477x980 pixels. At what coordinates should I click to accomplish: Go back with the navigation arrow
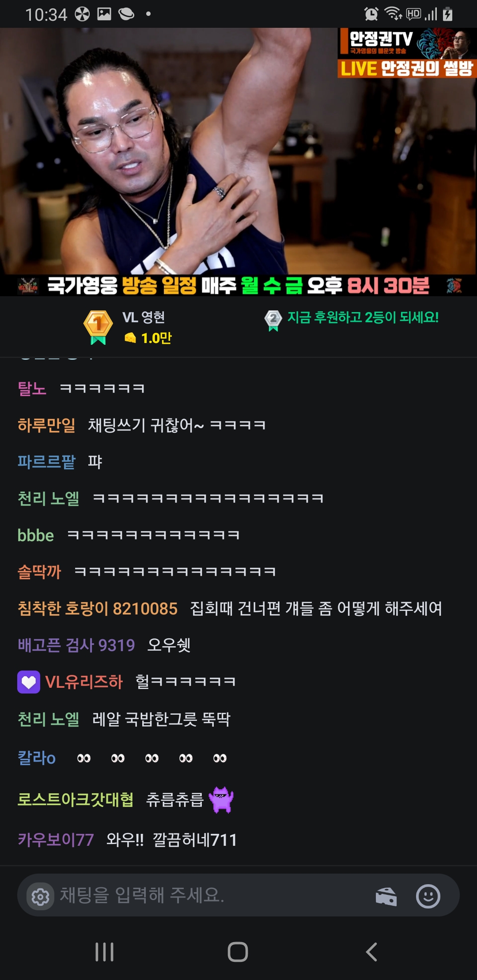[x=371, y=952]
